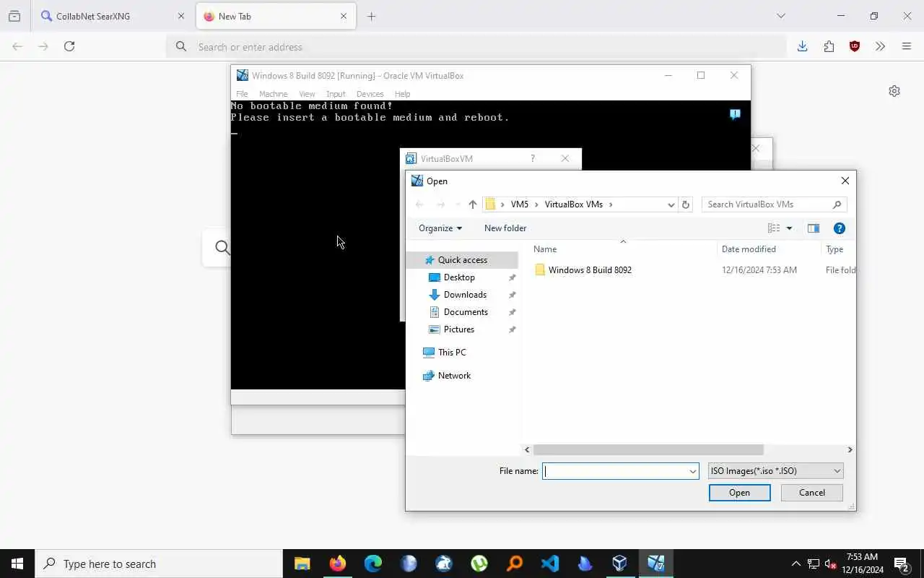The height and width of the screenshot is (578, 924).
Task: Close the New Tab browser tab
Action: coord(344,16)
